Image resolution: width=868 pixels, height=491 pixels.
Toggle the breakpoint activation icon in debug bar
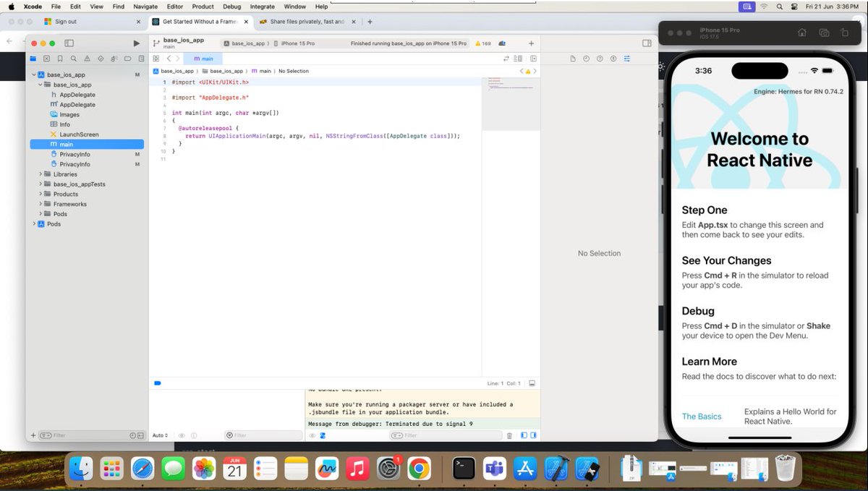(x=323, y=435)
